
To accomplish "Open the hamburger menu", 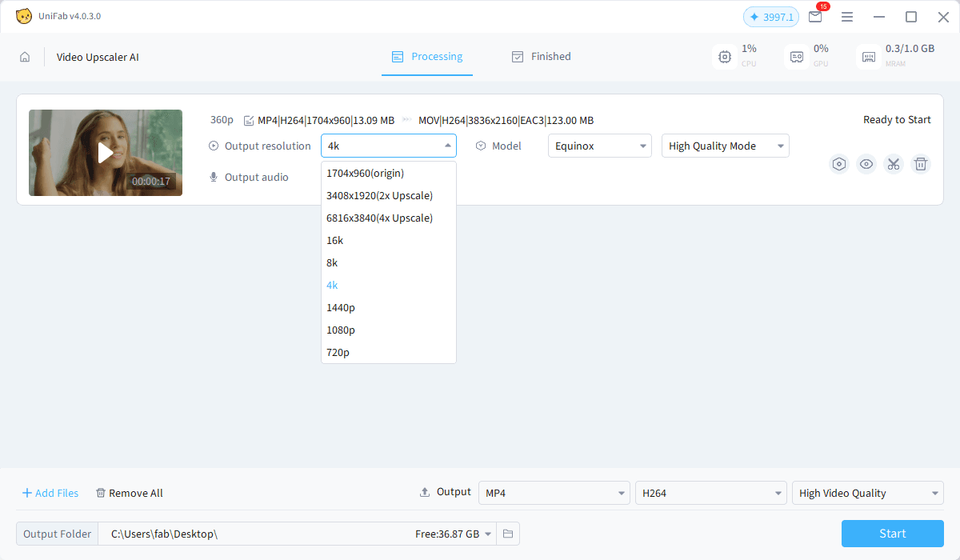I will coord(847,16).
